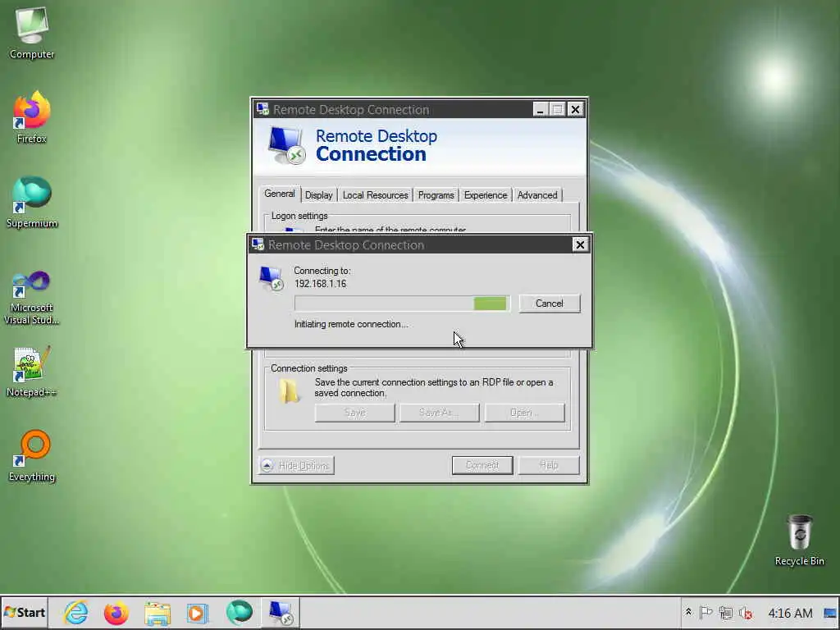This screenshot has width=840, height=630.
Task: Open Windows Media Player from the taskbar
Action: (197, 612)
